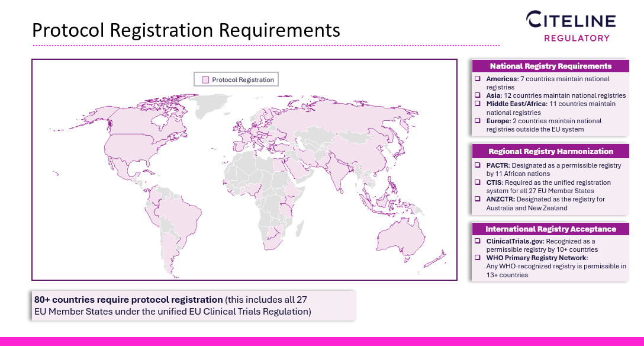644x346 pixels.
Task: Click the checkbox bullet beside ClinicalTrials.gov
Action: (x=478, y=242)
